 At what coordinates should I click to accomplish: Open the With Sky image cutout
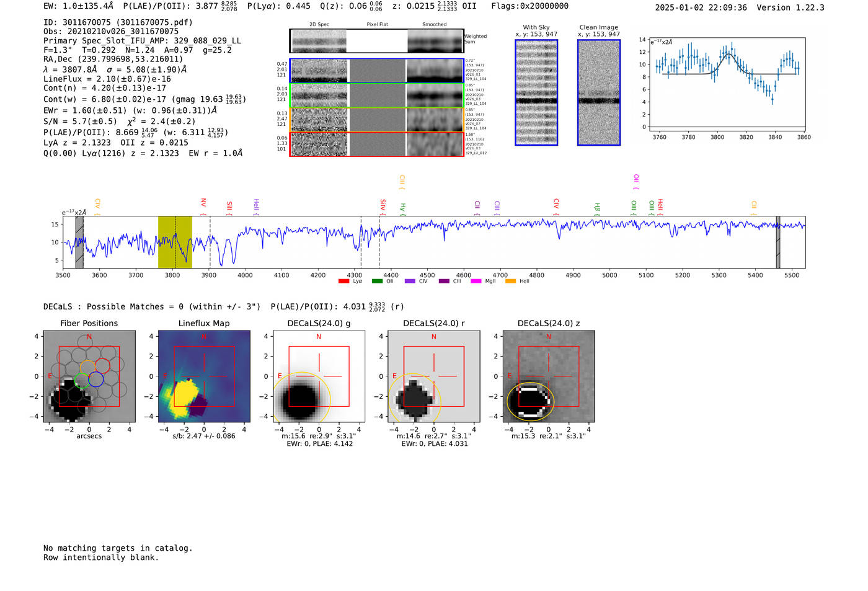536,92
